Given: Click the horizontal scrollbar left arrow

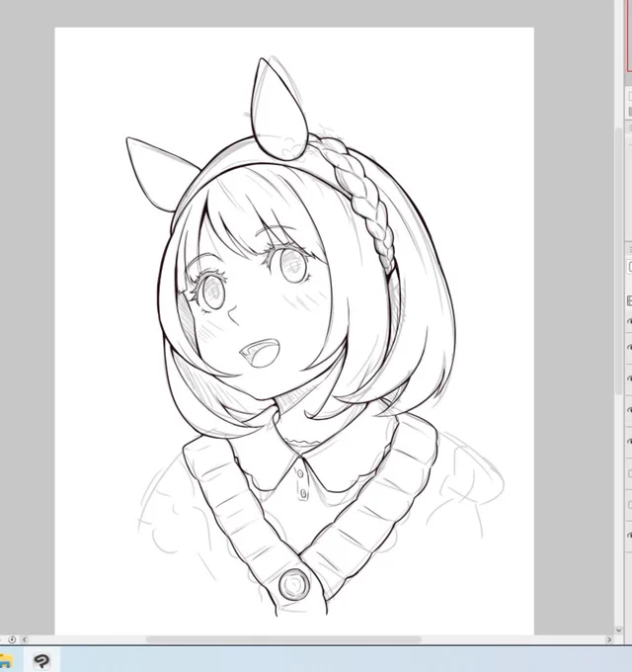Looking at the screenshot, I should click(25, 639).
